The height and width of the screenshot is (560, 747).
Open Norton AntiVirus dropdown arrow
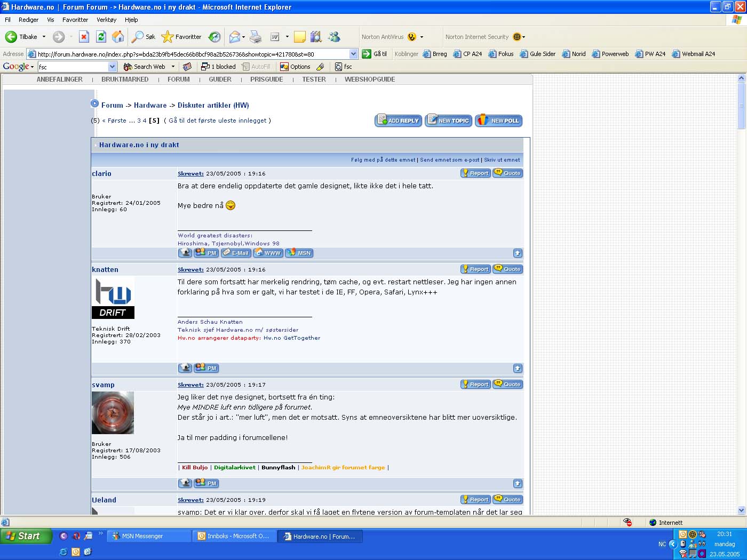pyautogui.click(x=422, y=37)
